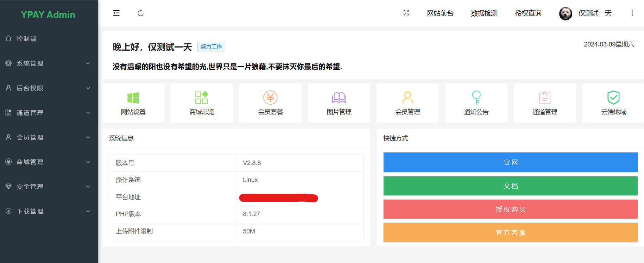Toggle fullscreen mode icon
Viewport: 644px width, 263px height.
(x=406, y=13)
